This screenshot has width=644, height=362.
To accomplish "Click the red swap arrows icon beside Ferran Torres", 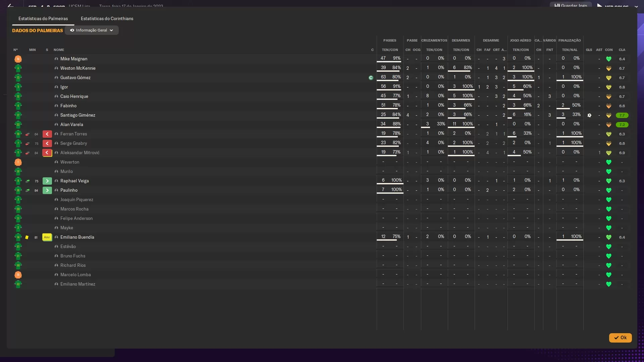I will 28,134.
